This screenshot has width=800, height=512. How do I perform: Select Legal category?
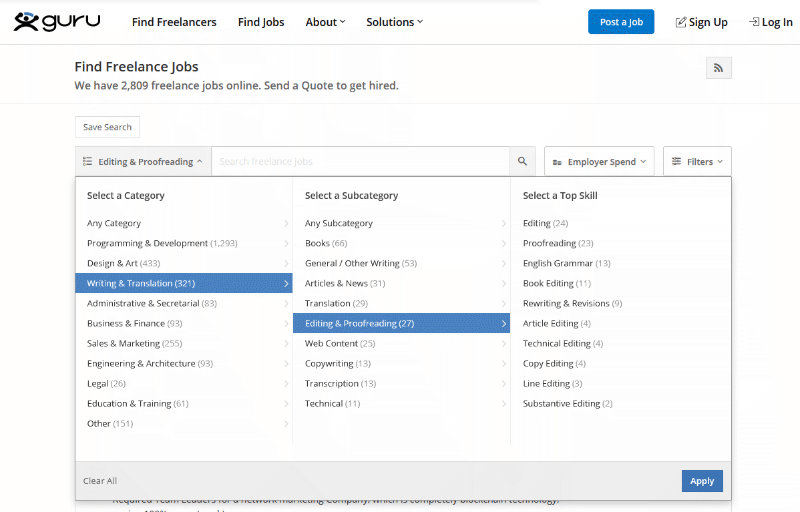coord(184,383)
